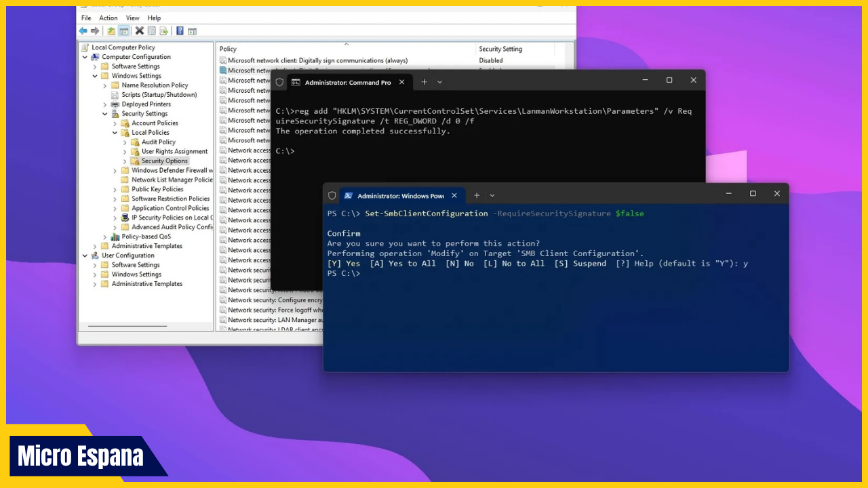This screenshot has width=868, height=488.
Task: Open the Action menu
Action: [108, 18]
